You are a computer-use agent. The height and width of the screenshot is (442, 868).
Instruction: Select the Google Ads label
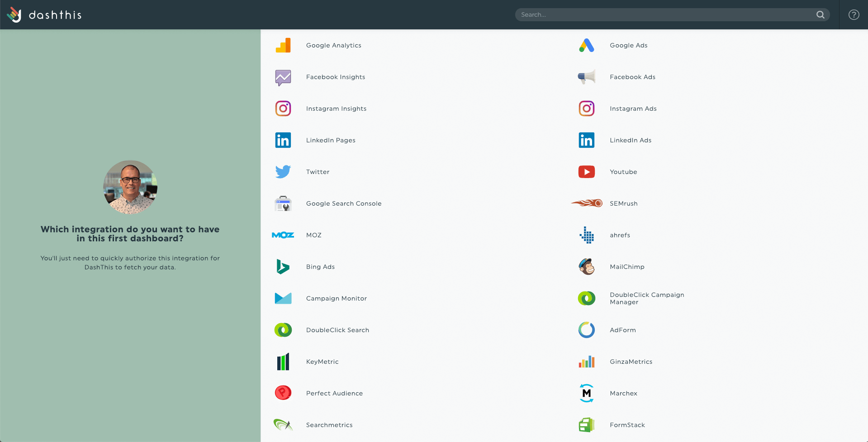[x=629, y=45]
